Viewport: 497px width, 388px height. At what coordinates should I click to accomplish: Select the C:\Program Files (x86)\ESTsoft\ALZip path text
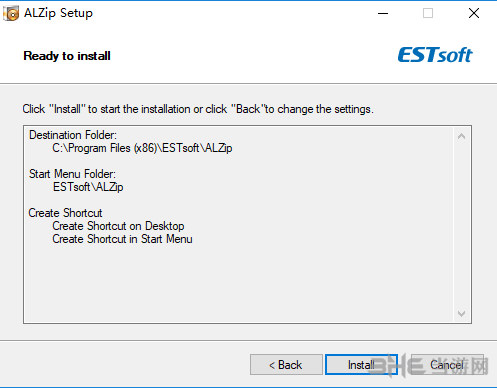142,148
